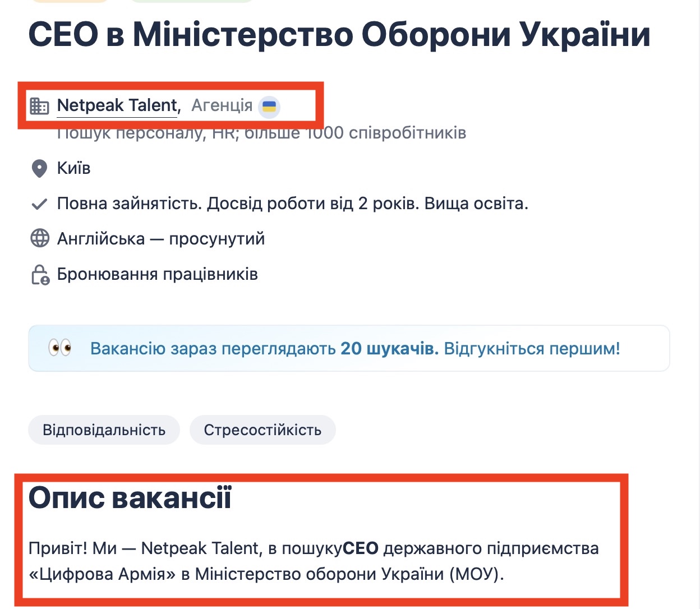Click the Опис вакансії heading
Image resolution: width=700 pixels, height=609 pixels.
[130, 497]
